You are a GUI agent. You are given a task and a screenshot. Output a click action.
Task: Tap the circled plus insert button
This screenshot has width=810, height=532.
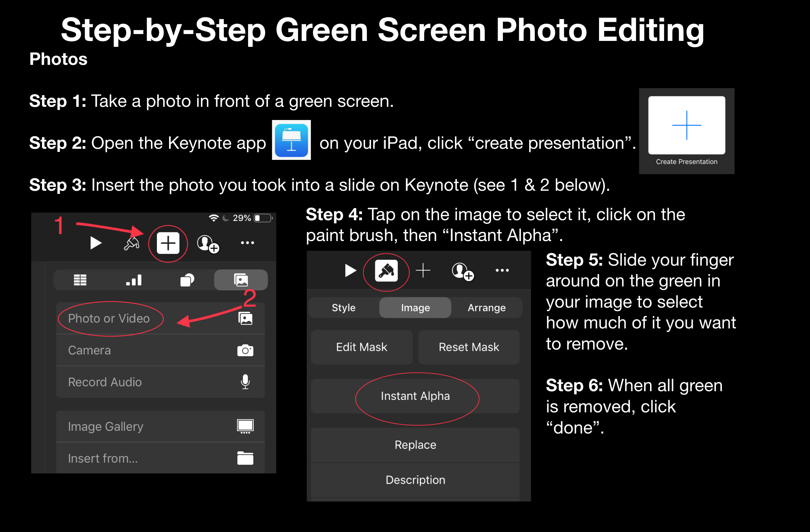pos(168,243)
